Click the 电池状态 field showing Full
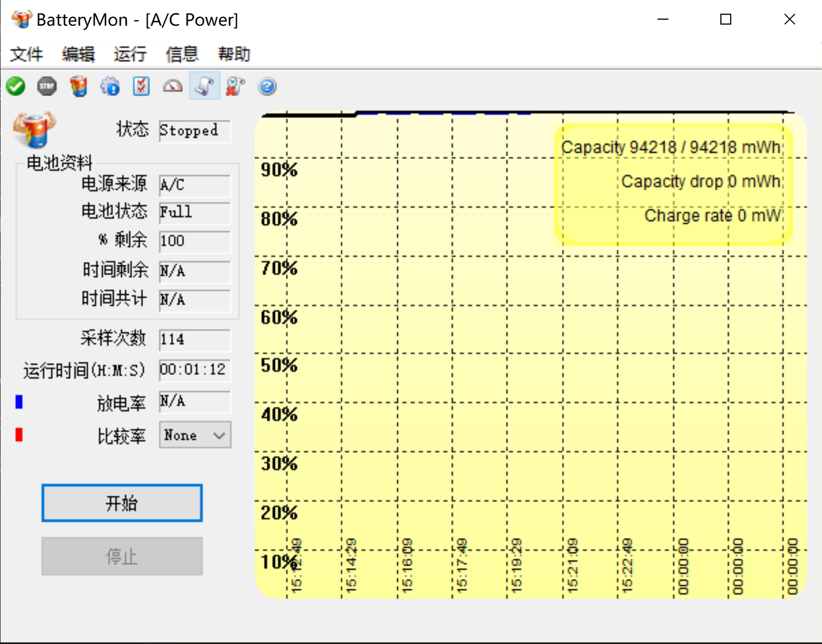The width and height of the screenshot is (822, 644). 195,213
